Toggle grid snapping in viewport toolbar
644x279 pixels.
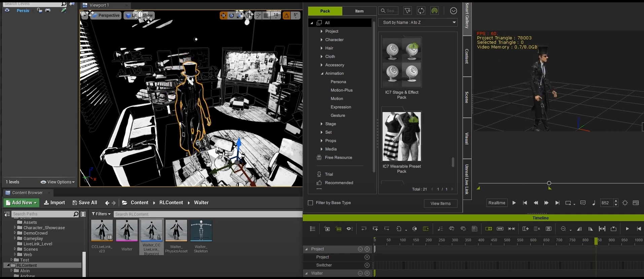tap(266, 15)
